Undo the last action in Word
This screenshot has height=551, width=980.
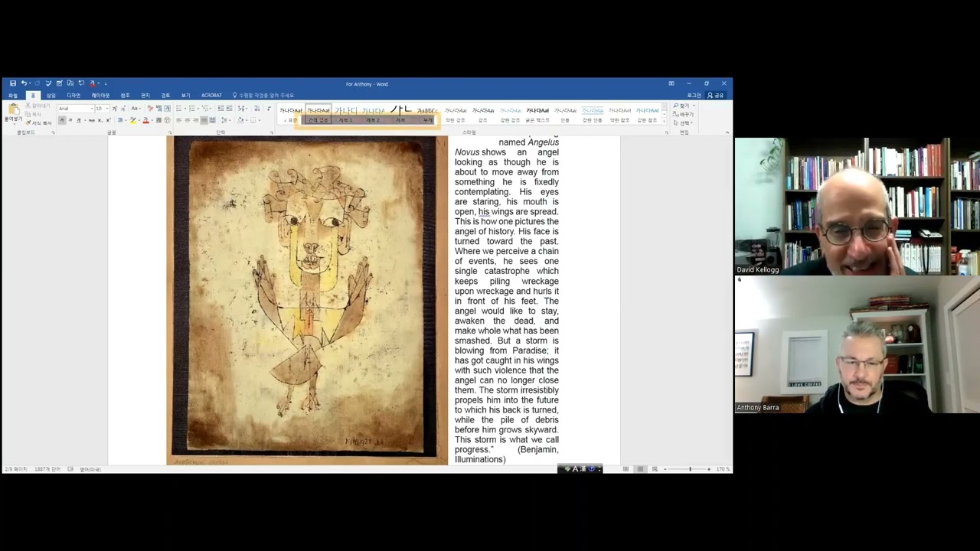[x=24, y=83]
